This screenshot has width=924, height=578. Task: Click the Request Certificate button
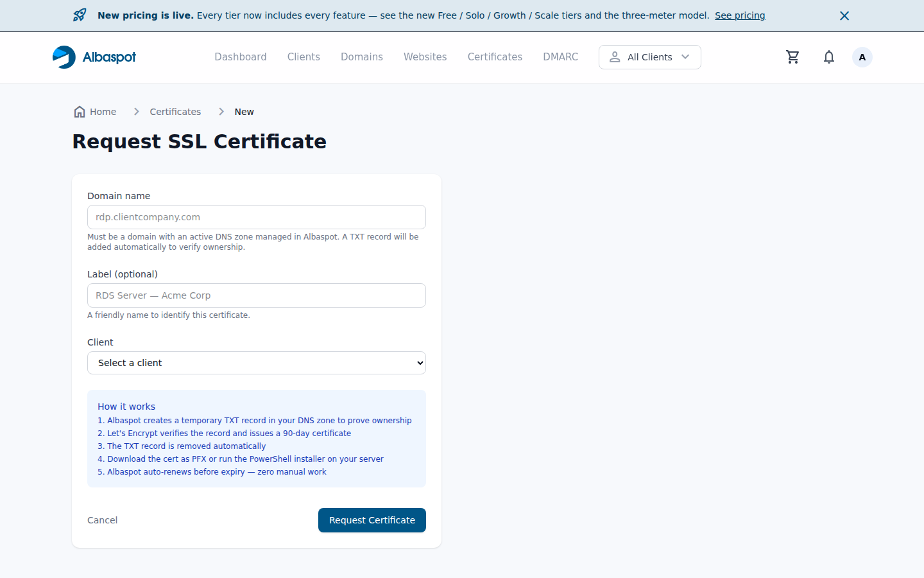pos(372,520)
